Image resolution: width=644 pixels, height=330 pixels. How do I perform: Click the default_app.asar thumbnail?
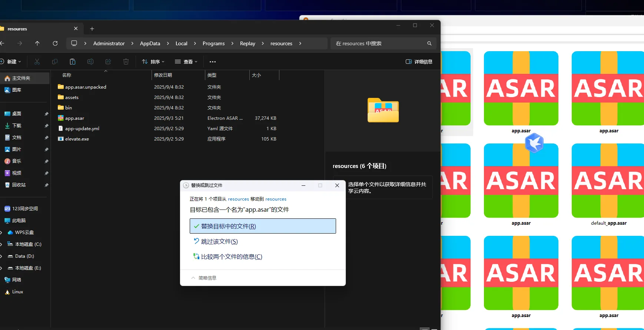(x=608, y=181)
